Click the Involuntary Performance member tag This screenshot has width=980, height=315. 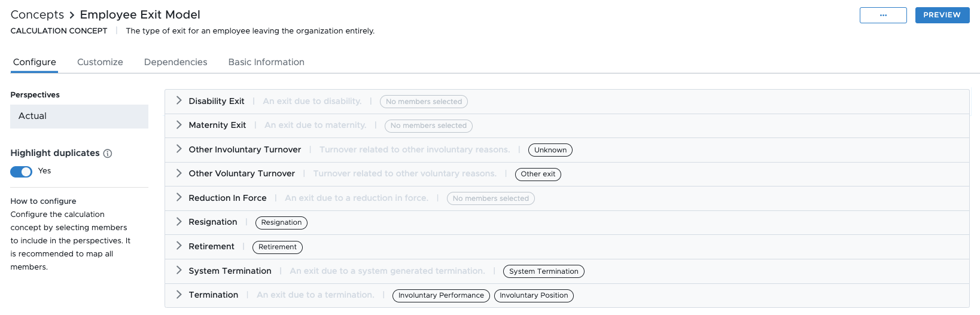(441, 296)
